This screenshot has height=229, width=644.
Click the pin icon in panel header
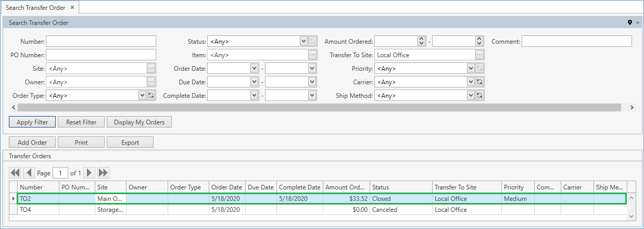pyautogui.click(x=630, y=23)
